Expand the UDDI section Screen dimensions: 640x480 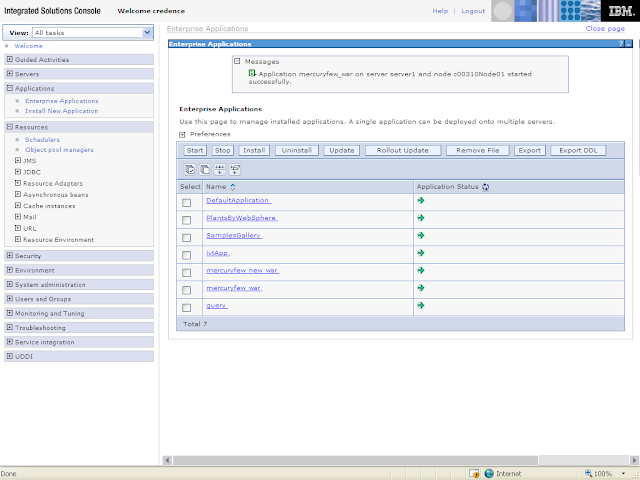click(10, 356)
